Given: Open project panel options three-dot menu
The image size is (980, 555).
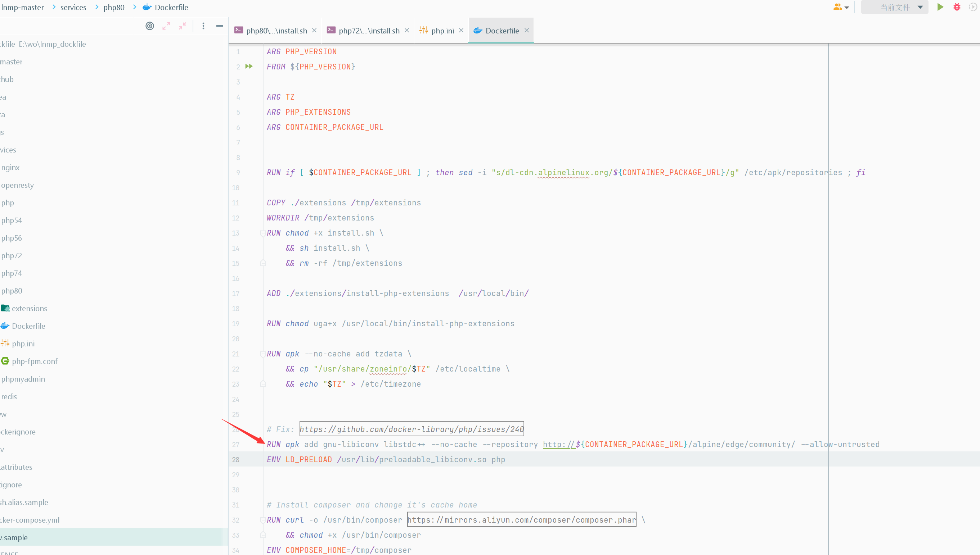Looking at the screenshot, I should point(203,26).
